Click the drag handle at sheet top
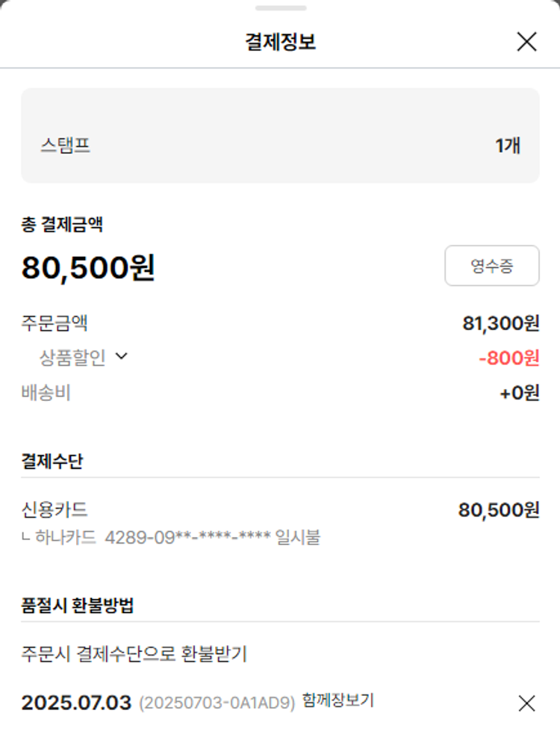 280,8
